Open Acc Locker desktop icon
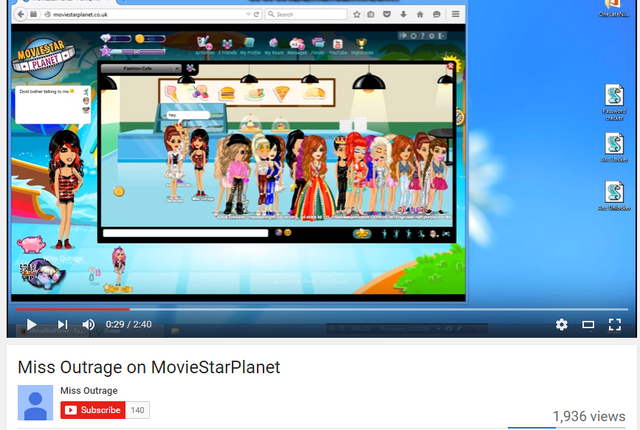The image size is (640, 430). coord(614,147)
